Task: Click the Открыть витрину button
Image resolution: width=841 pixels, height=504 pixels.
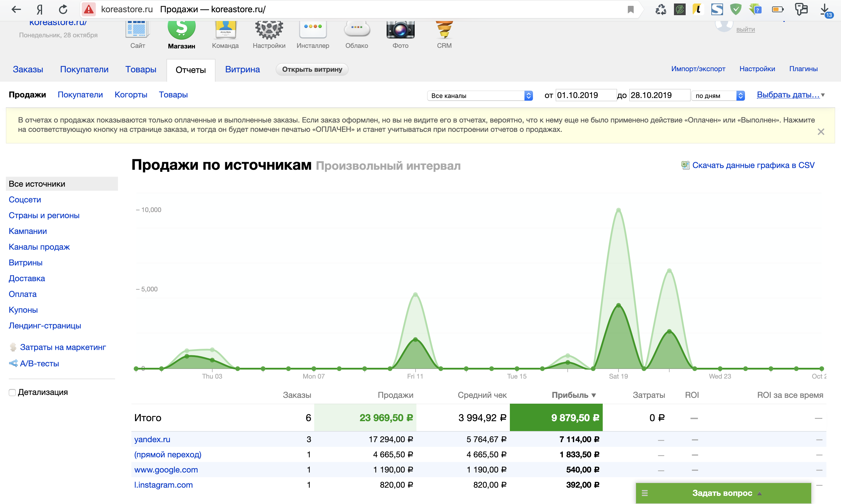Action: pyautogui.click(x=312, y=69)
